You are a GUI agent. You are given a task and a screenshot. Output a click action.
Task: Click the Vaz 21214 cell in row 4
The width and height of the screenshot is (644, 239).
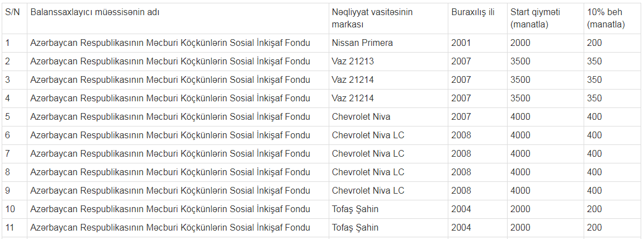point(354,99)
